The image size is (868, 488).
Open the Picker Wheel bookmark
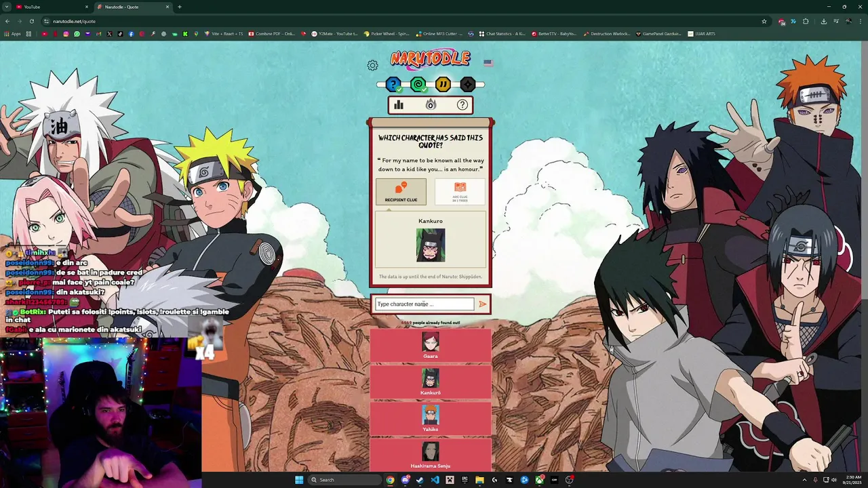pyautogui.click(x=387, y=33)
